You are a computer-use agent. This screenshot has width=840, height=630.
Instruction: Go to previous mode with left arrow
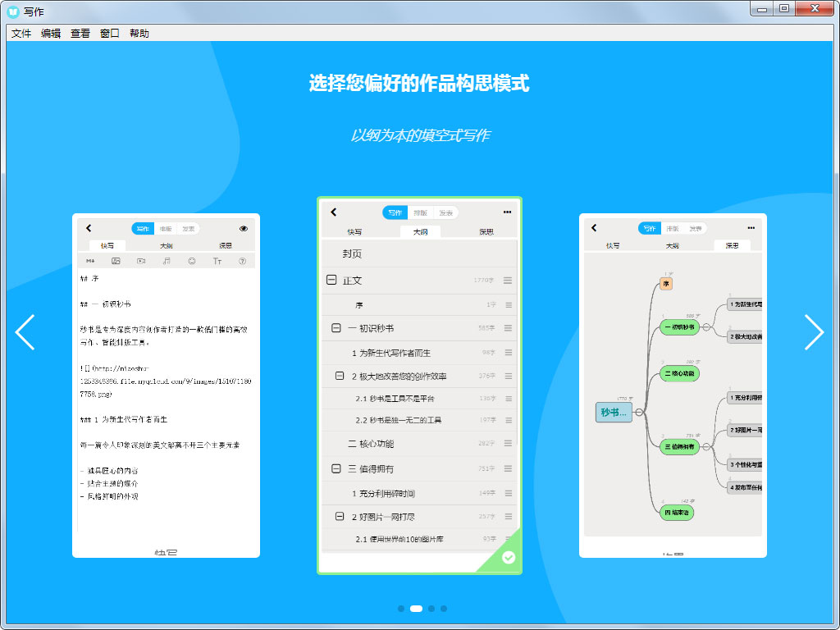[x=25, y=332]
